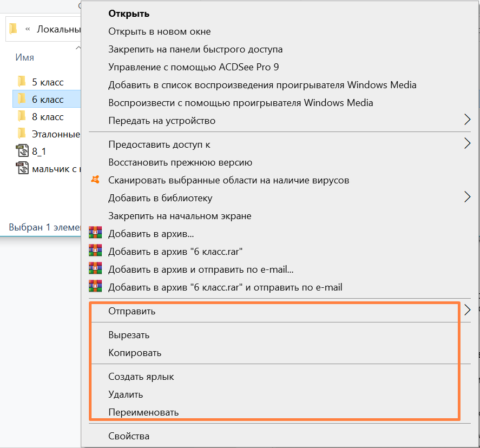
Task: Click WinRAR icon beside "Добавить в архив "6 класс.rar""
Action: [x=95, y=251]
